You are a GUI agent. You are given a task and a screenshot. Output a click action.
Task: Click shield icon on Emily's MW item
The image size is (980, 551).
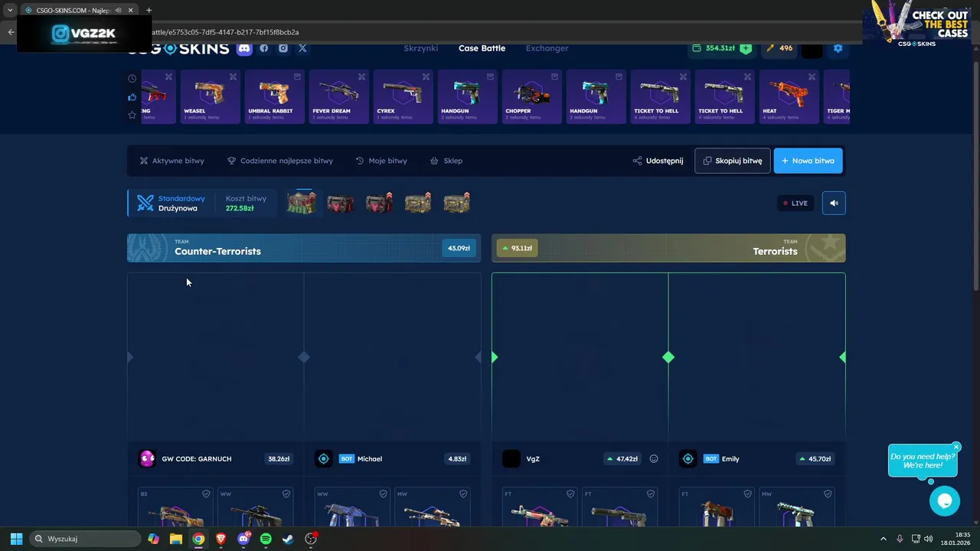[828, 494]
